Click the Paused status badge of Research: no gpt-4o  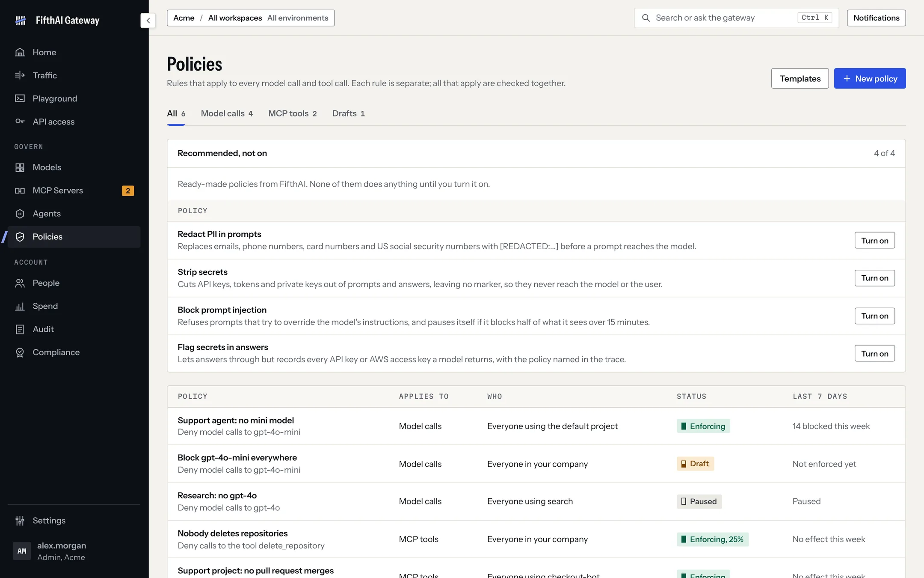tap(699, 501)
